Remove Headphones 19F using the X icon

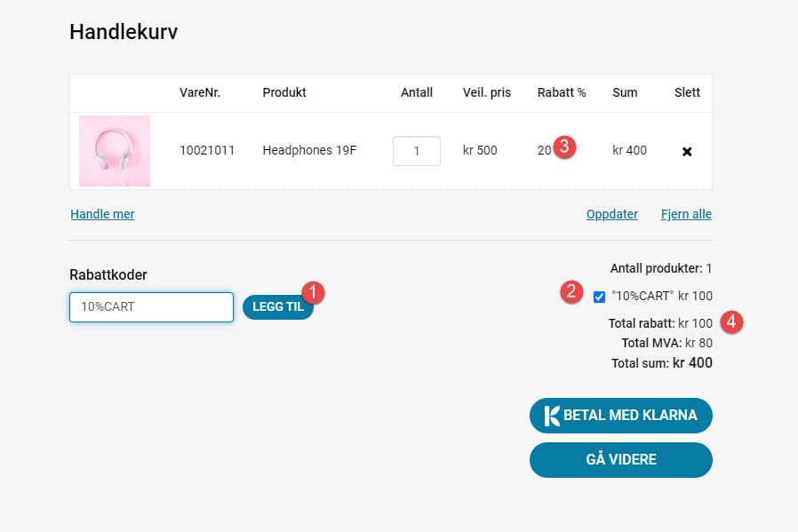click(687, 151)
